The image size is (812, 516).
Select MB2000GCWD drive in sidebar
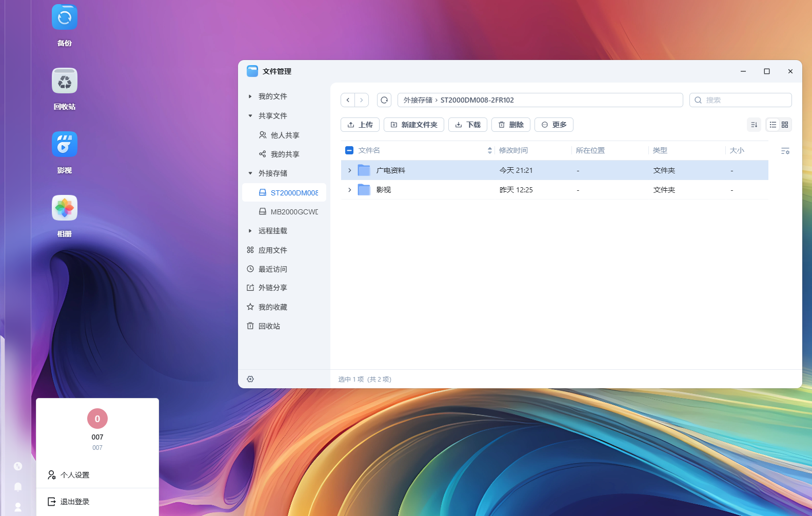click(x=294, y=212)
